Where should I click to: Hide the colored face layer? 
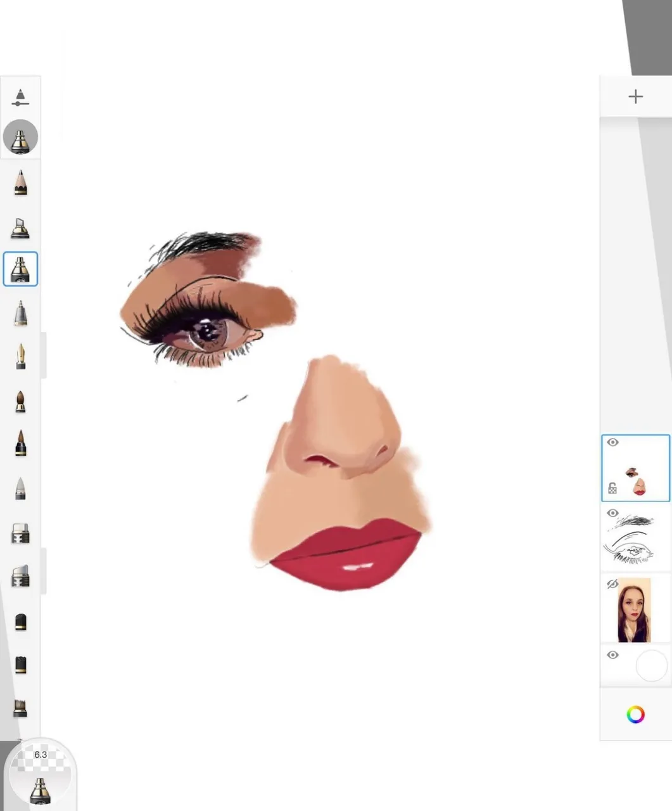tap(612, 442)
